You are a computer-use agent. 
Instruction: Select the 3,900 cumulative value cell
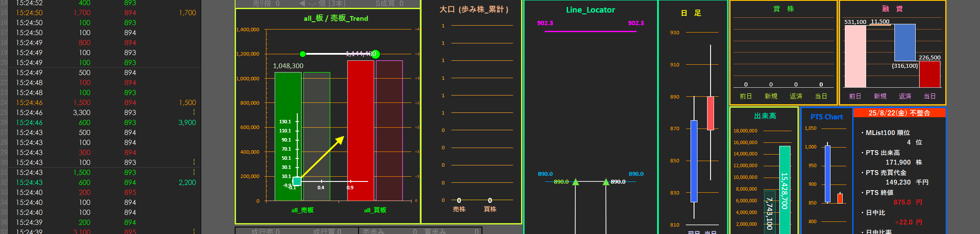187,122
